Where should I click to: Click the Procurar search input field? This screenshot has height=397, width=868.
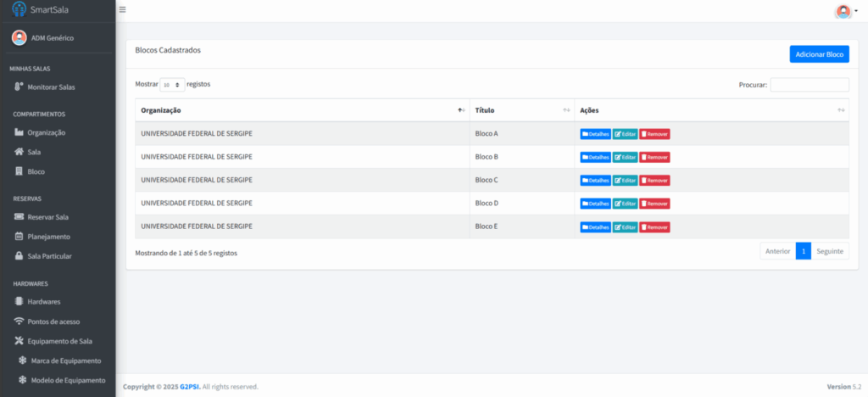(809, 85)
